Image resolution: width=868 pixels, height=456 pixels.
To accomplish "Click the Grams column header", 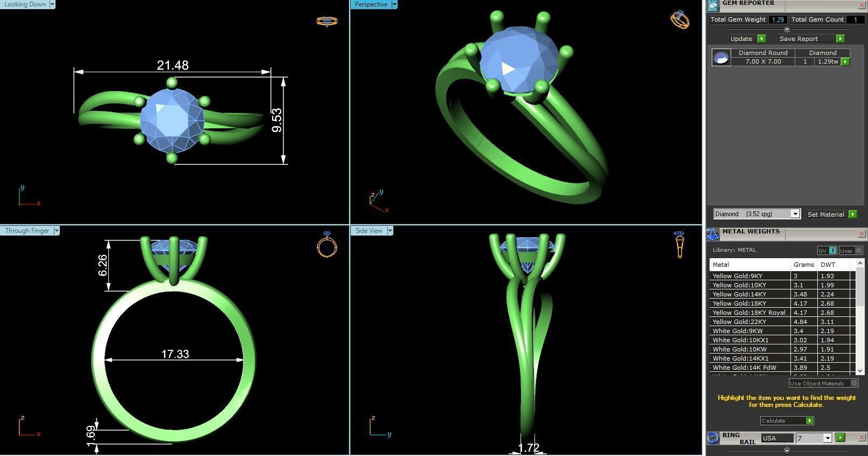I will point(804,265).
